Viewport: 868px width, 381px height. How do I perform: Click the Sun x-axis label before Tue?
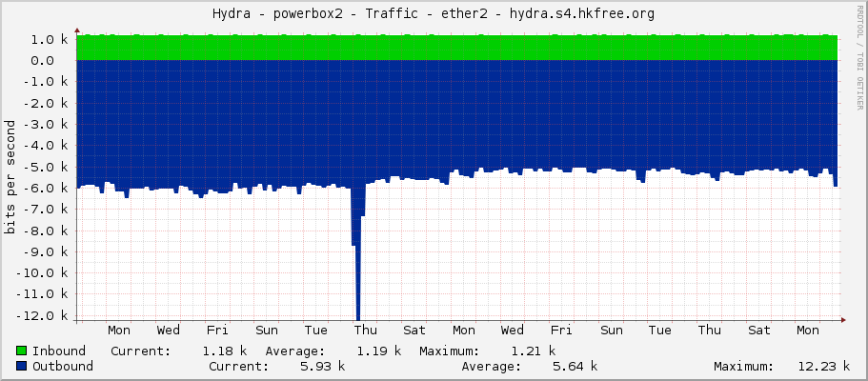[x=266, y=331]
